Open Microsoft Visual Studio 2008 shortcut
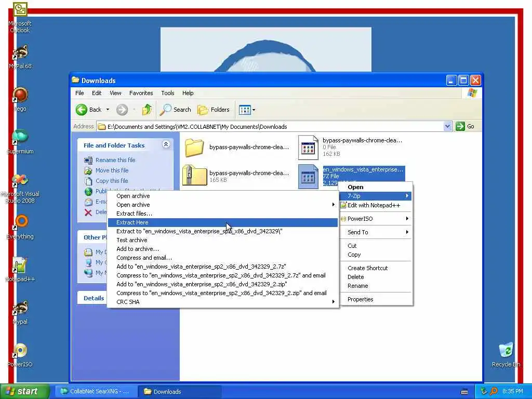Viewport: 532px width, 399px height. (x=20, y=180)
